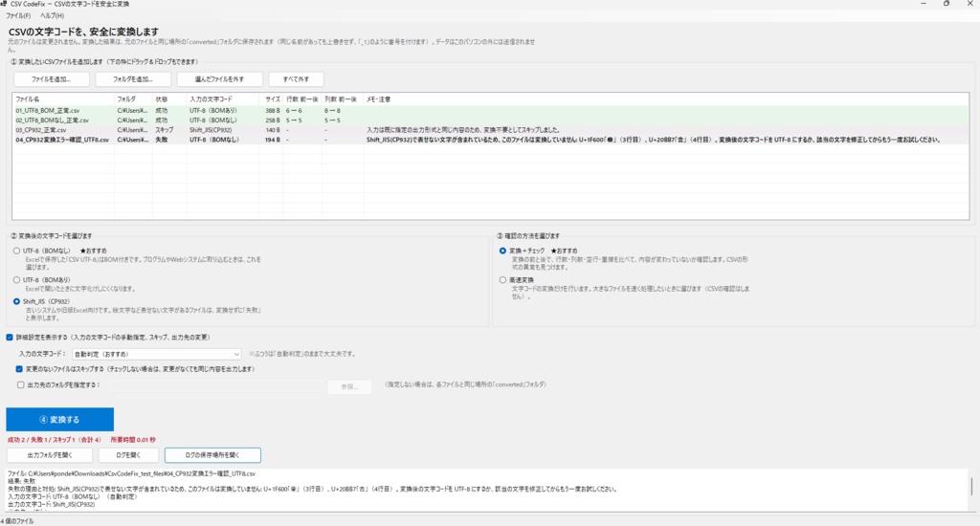This screenshot has height=526, width=980.
Task: Toggle 詳細設定を表示する checkbox
Action: point(10,338)
